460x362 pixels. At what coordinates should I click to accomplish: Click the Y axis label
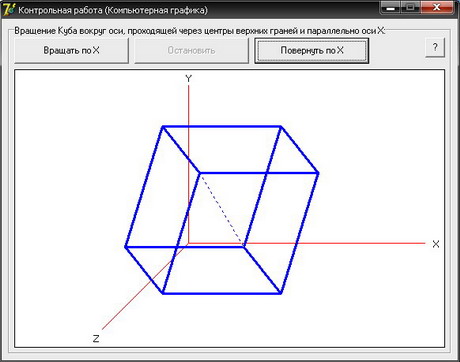pyautogui.click(x=189, y=79)
